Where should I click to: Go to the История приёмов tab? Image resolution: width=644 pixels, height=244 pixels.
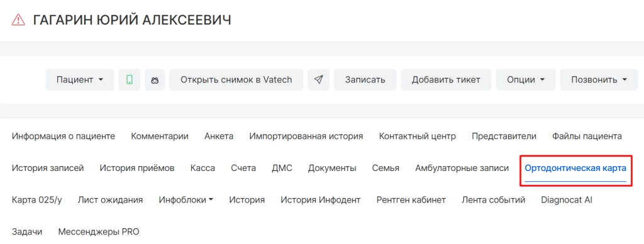(x=137, y=168)
